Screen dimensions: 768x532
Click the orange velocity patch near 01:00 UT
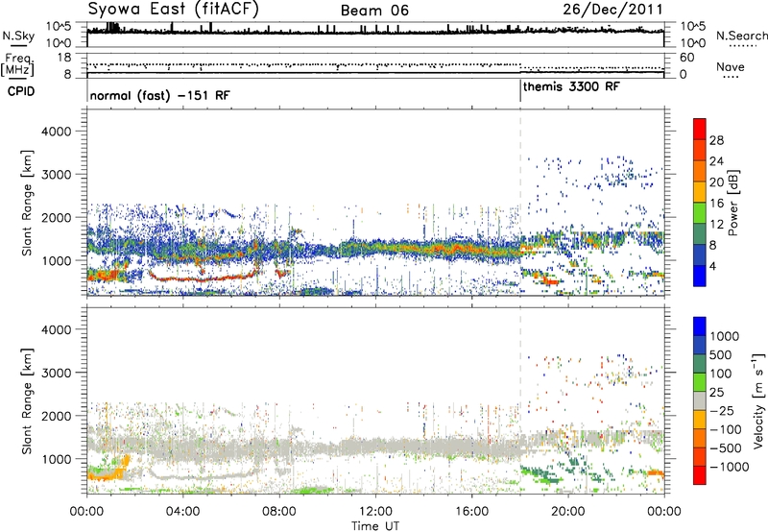pos(110,470)
